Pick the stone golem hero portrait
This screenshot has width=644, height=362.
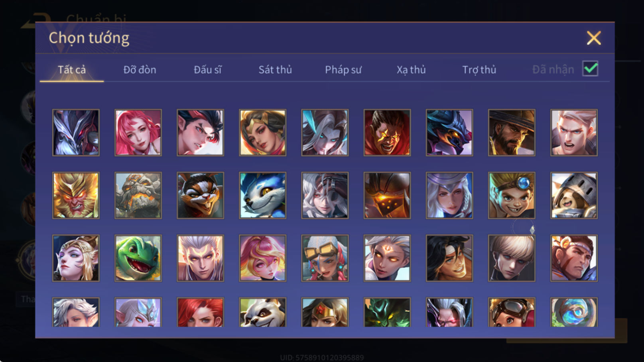[138, 195]
